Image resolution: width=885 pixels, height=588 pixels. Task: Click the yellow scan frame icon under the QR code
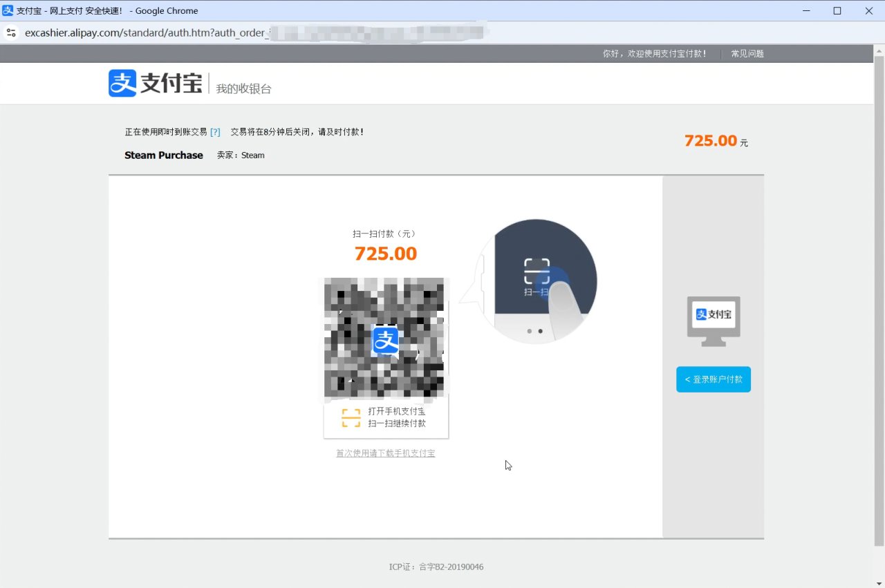click(351, 417)
